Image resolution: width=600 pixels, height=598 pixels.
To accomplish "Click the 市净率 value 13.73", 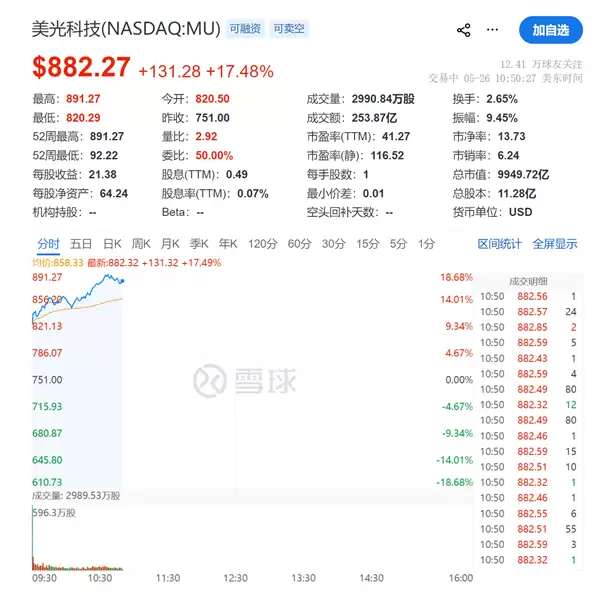I will (511, 137).
